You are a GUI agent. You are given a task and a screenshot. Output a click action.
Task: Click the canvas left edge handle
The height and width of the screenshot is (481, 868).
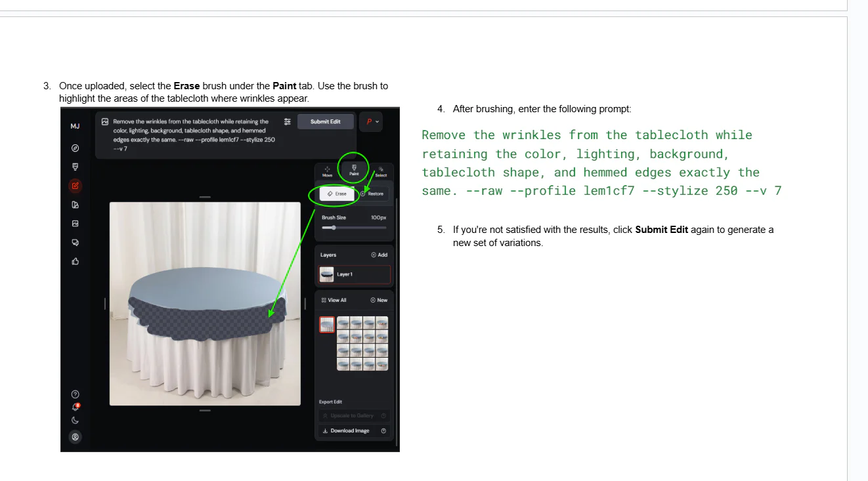(105, 303)
